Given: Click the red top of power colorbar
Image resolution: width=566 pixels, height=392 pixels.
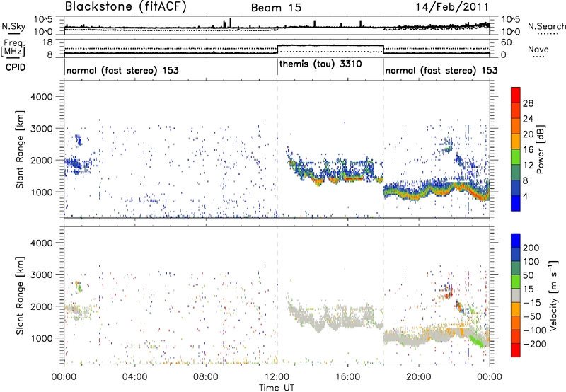Looking at the screenshot, I should (516, 96).
